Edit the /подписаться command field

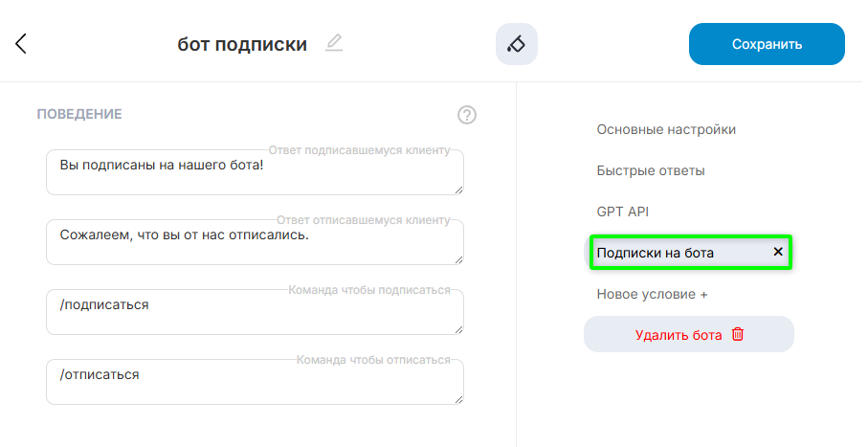(254, 312)
